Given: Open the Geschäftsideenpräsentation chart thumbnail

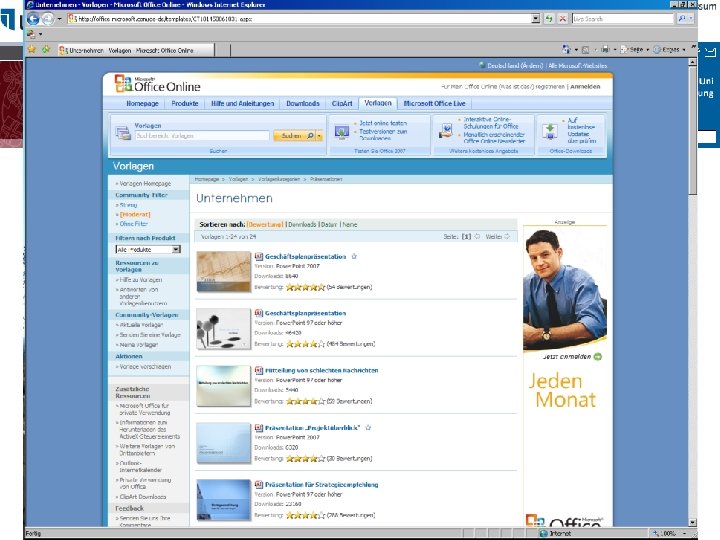Looking at the screenshot, I should [x=224, y=271].
